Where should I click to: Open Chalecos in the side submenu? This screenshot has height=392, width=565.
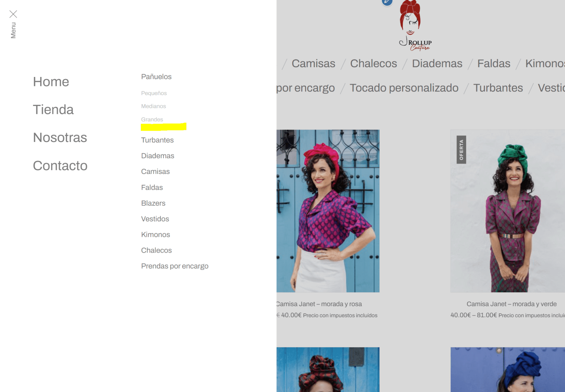click(157, 250)
